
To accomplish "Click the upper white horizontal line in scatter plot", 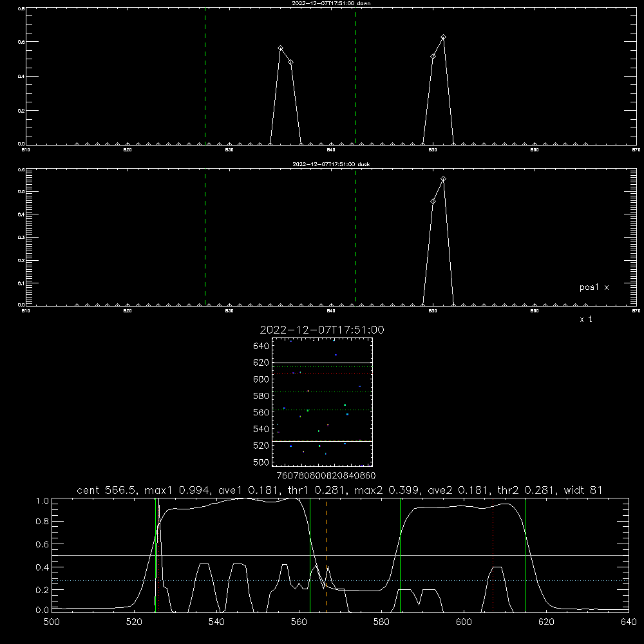I will pos(323,363).
